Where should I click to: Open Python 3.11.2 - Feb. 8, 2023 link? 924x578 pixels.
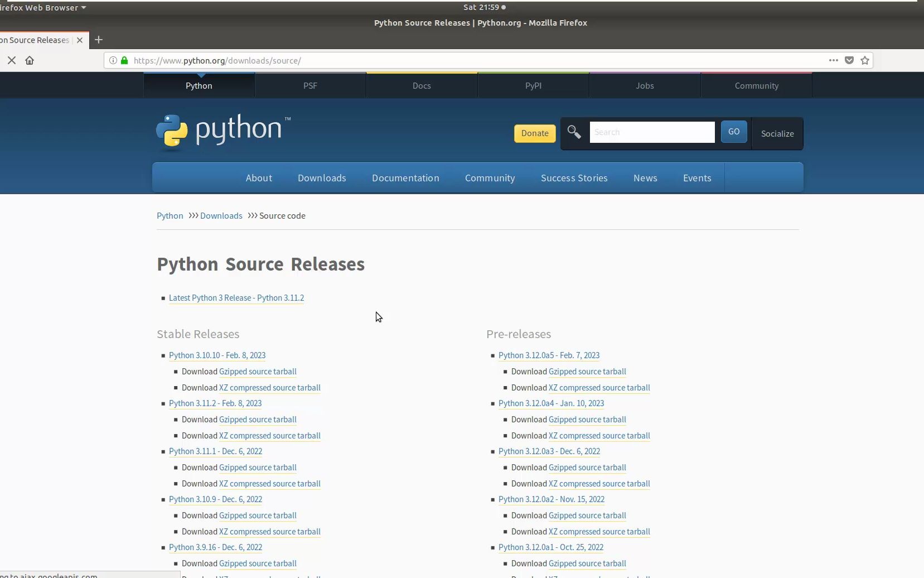tap(215, 403)
